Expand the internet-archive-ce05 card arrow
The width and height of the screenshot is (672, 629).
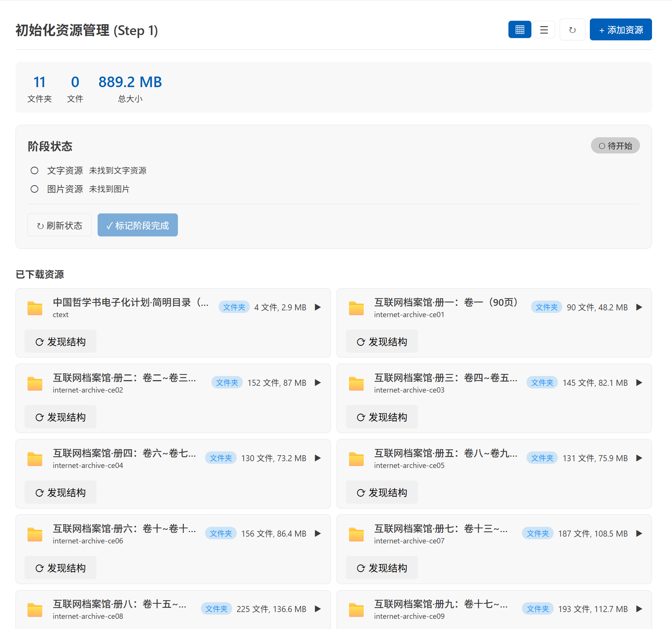tap(639, 458)
